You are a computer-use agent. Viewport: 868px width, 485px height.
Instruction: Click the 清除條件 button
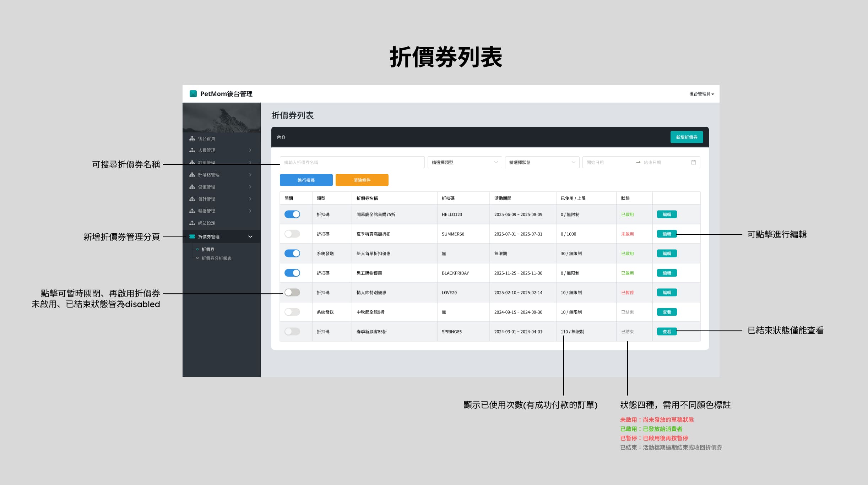pos(362,180)
